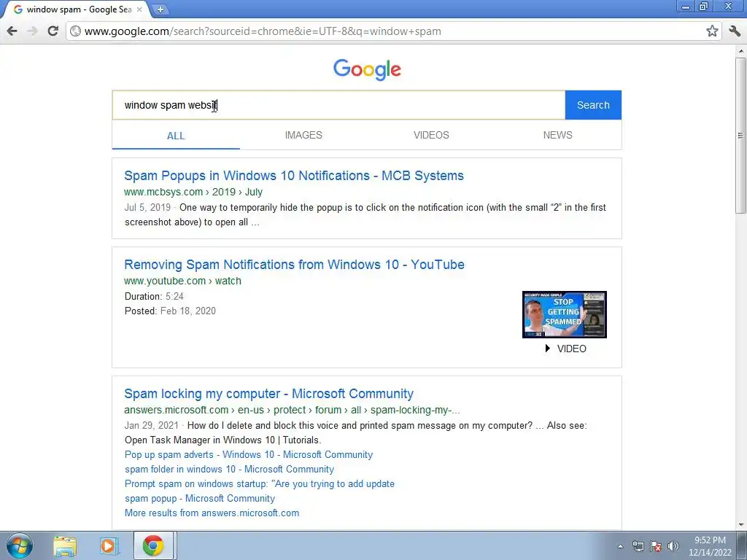Go back with the browser back arrow
This screenshot has height=560, width=747.
pos(12,31)
